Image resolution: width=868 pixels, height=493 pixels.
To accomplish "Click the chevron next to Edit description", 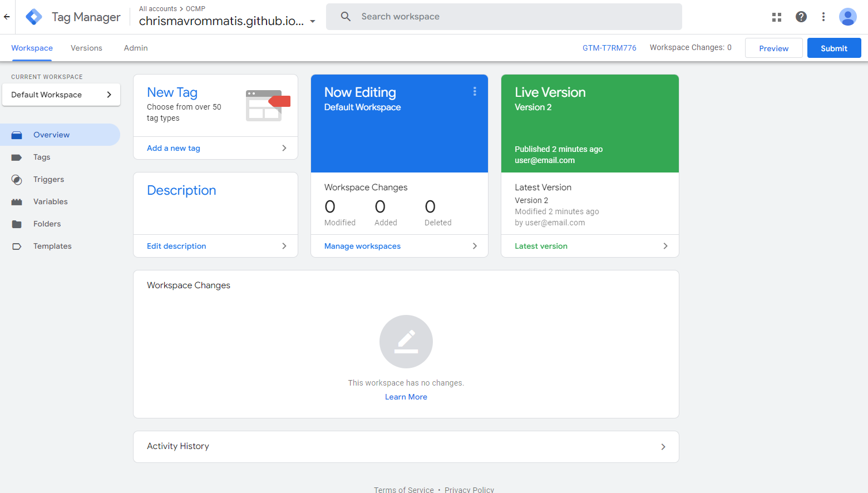I will [x=284, y=246].
